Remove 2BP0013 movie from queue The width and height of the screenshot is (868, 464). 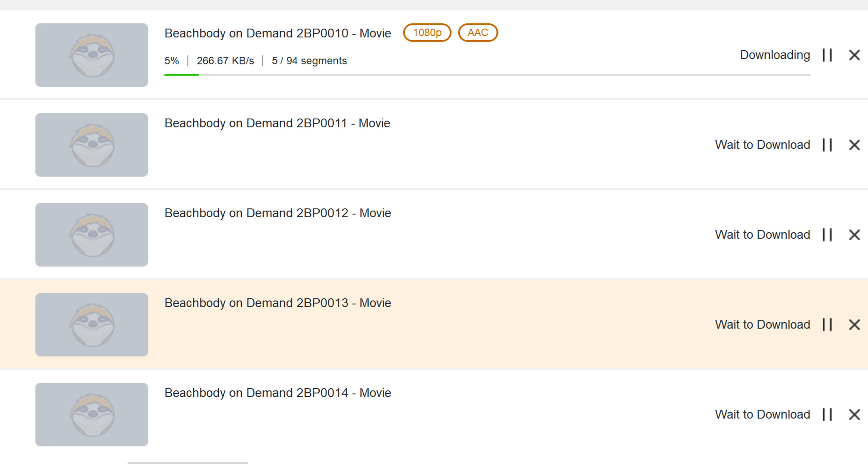click(x=854, y=325)
